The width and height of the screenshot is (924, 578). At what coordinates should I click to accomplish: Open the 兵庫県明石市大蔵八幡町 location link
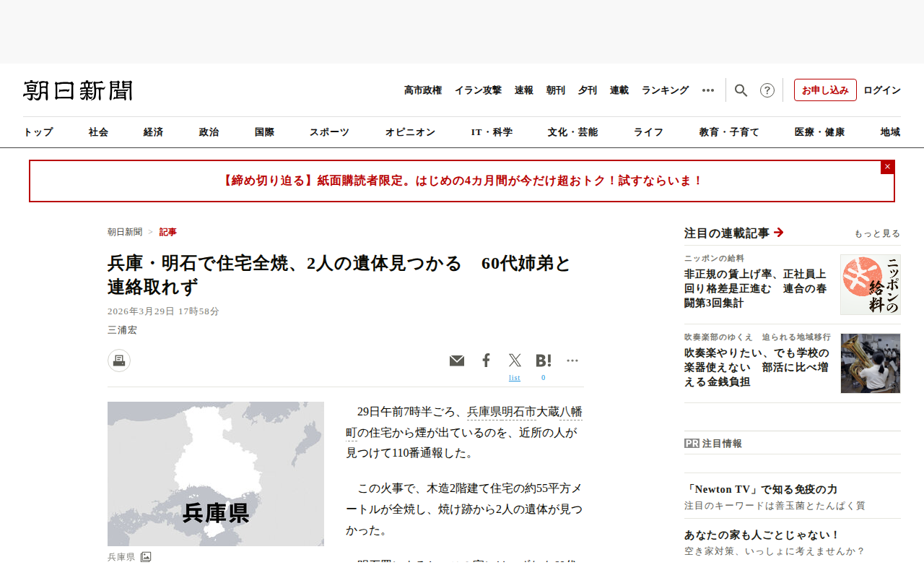pos(524,412)
